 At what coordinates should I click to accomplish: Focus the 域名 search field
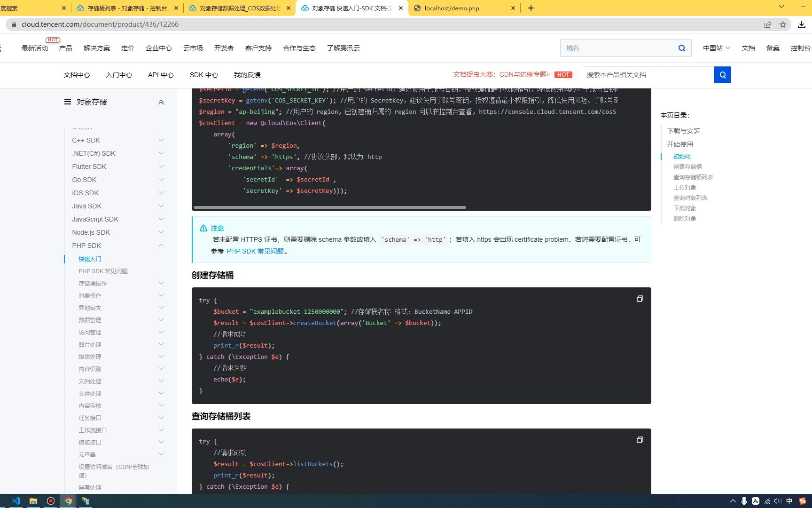[x=618, y=48]
